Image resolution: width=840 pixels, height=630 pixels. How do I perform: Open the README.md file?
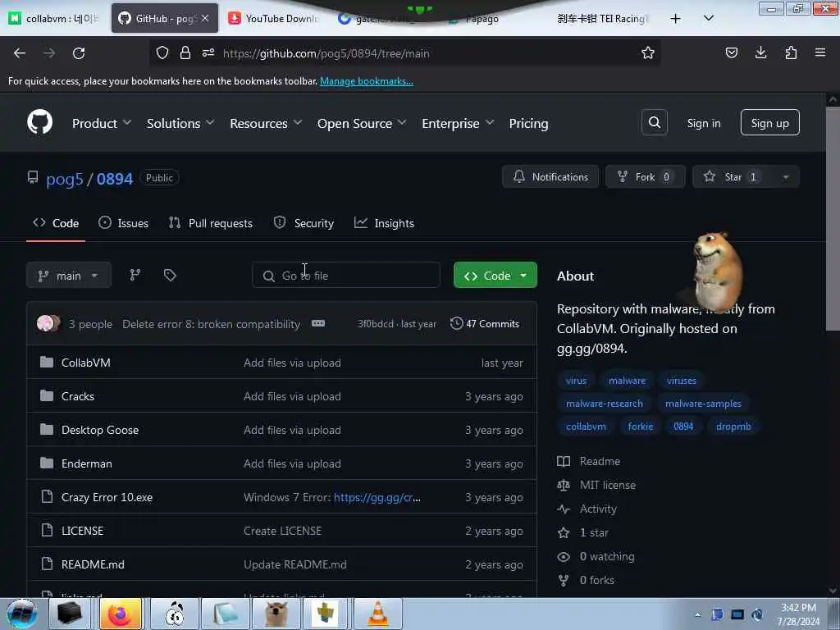coord(93,564)
